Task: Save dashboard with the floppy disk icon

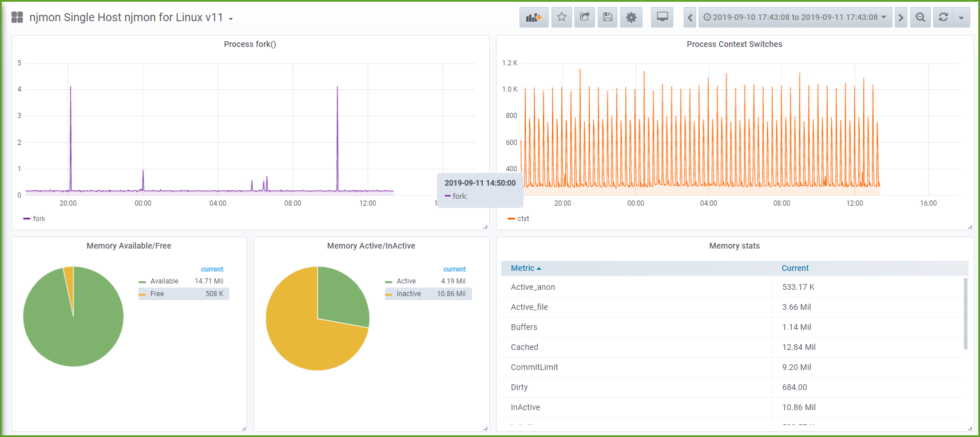Action: [608, 17]
